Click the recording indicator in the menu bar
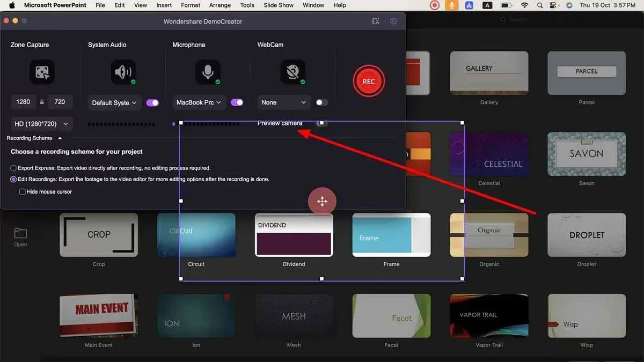644x362 pixels. click(434, 5)
